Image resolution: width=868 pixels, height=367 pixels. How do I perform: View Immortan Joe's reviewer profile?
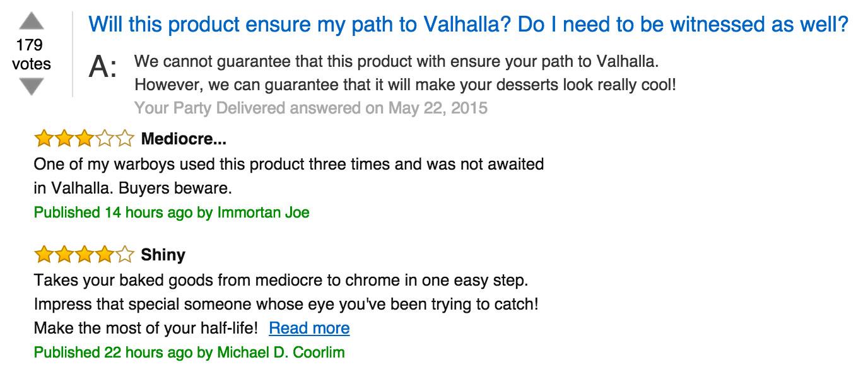coord(263,213)
